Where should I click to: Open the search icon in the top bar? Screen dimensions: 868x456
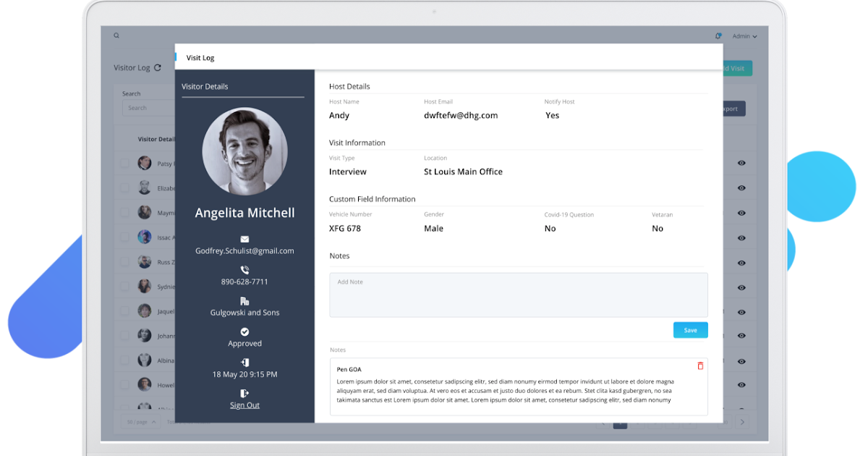[x=116, y=35]
